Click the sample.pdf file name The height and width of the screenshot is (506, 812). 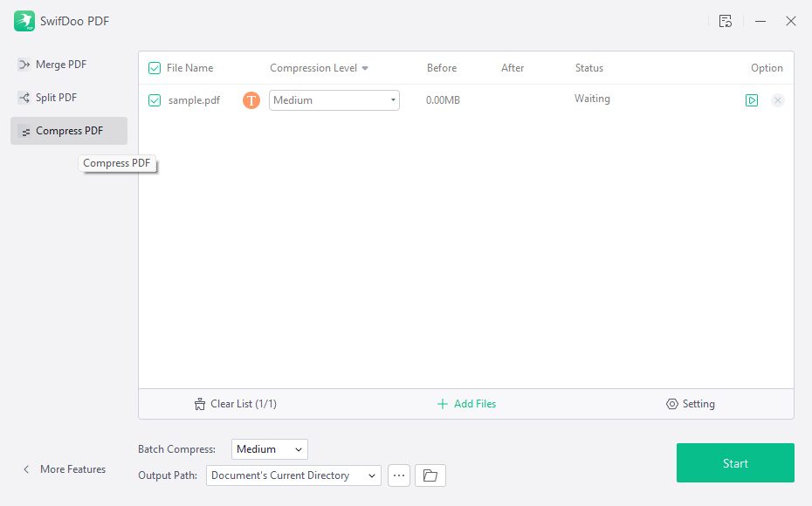(x=194, y=100)
